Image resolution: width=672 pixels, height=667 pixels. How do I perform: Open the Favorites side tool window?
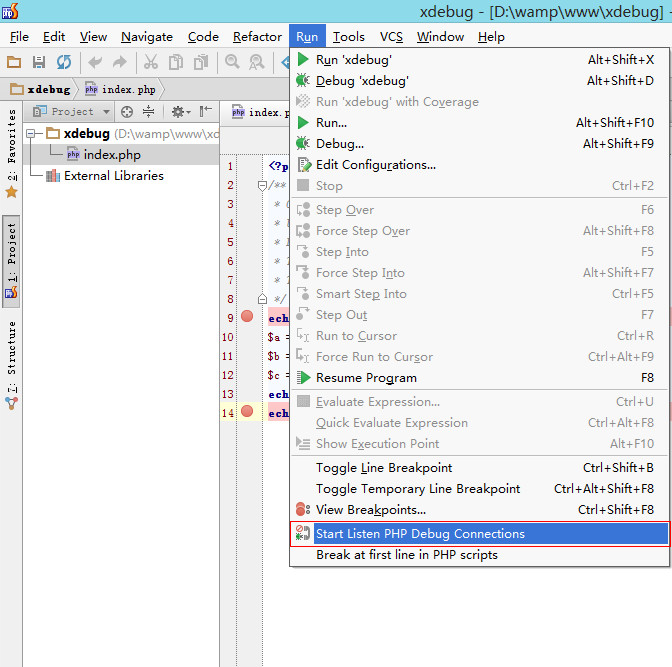12,153
